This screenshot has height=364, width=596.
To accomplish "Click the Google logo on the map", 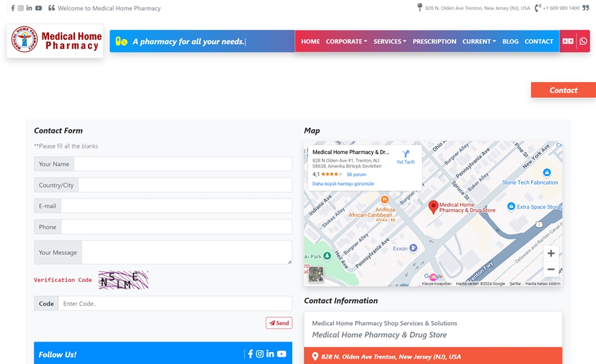I will click(x=433, y=276).
